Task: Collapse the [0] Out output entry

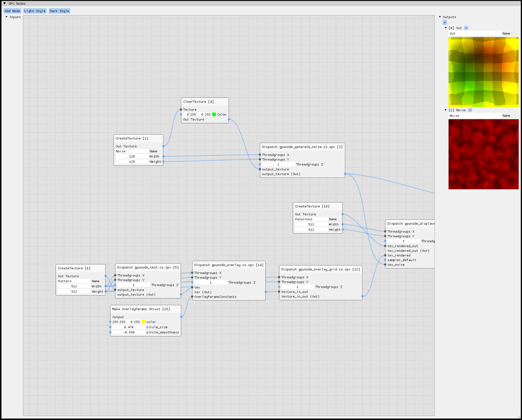Action: point(446,28)
